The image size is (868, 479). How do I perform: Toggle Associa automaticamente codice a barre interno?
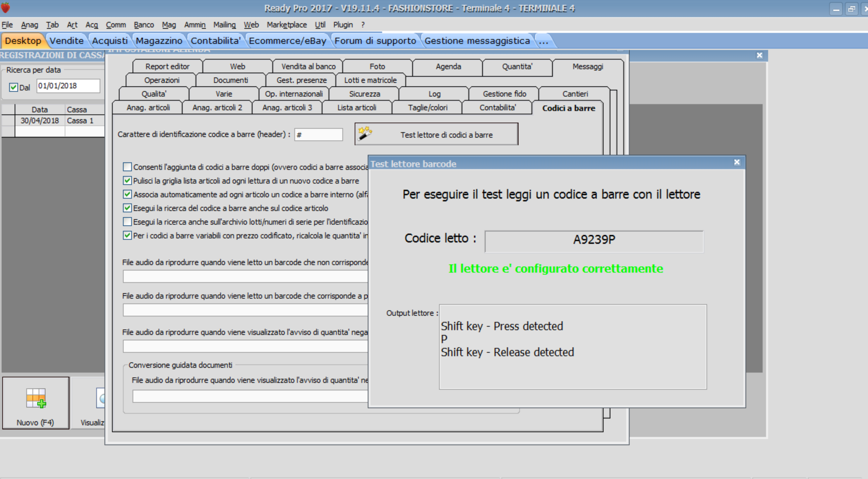coord(128,195)
